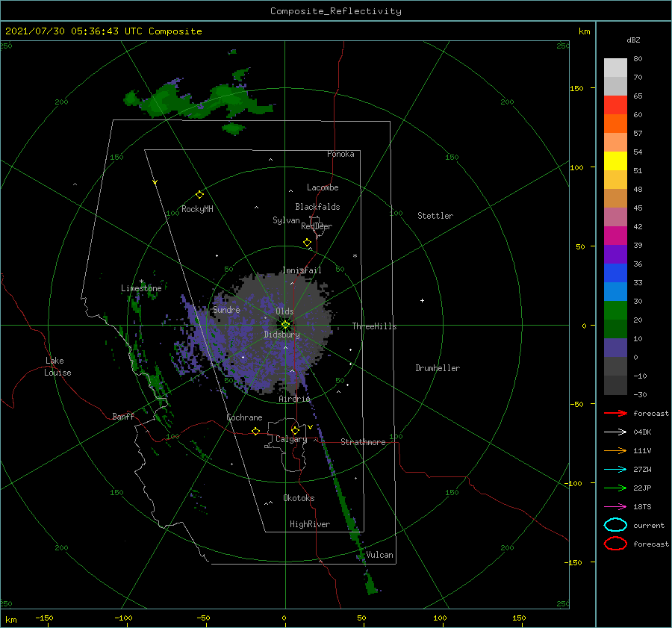Select the asterisk marker above Limestone
The width and height of the screenshot is (672, 628).
[x=141, y=282]
